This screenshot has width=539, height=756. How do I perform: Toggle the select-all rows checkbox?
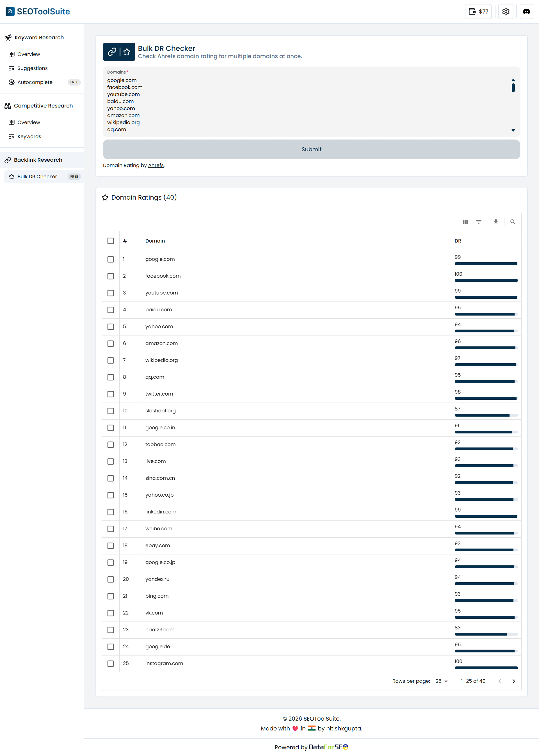[111, 241]
